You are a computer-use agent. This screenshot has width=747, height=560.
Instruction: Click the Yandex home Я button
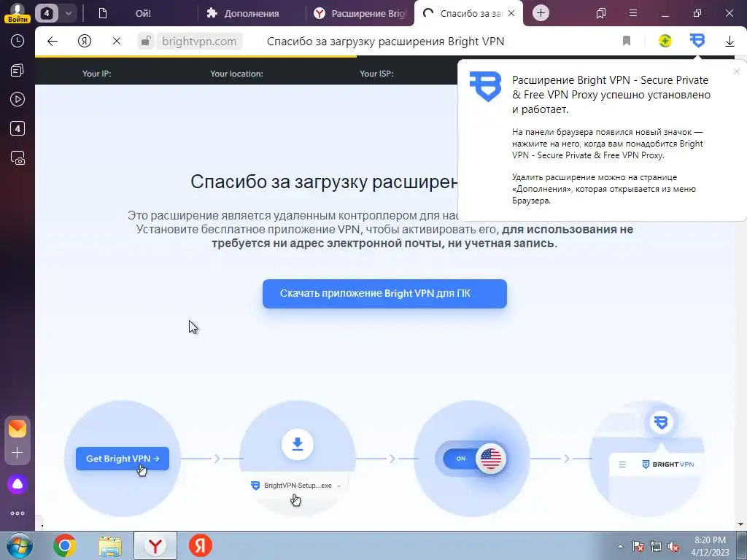85,42
